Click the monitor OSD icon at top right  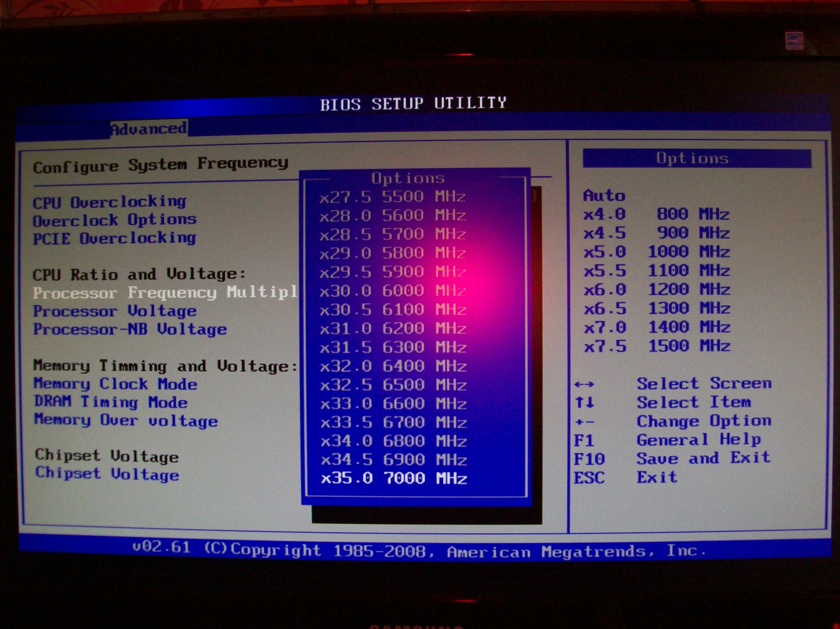(x=794, y=40)
